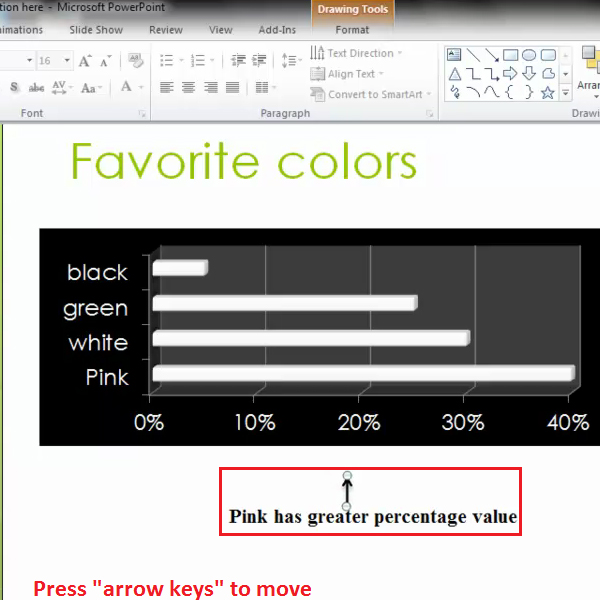Screen dimensions: 600x600
Task: Select the Line shape
Action: pyautogui.click(x=473, y=55)
